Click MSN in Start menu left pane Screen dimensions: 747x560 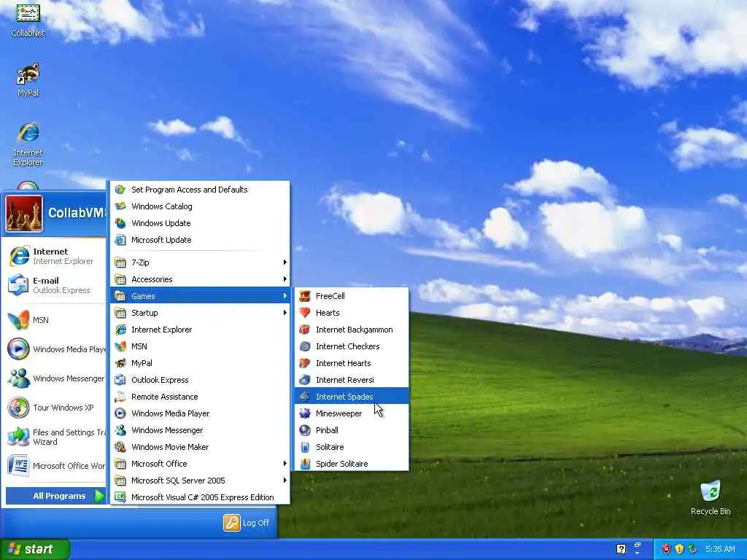(x=54, y=320)
